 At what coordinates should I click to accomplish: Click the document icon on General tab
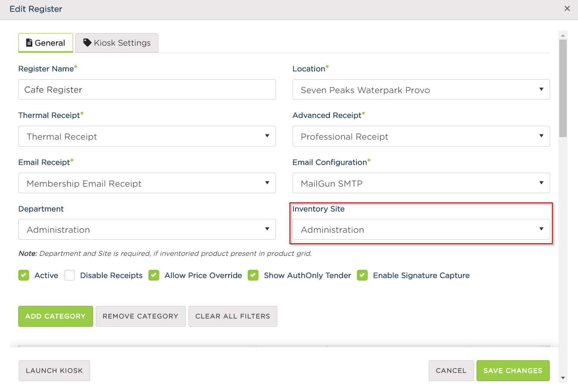point(29,43)
